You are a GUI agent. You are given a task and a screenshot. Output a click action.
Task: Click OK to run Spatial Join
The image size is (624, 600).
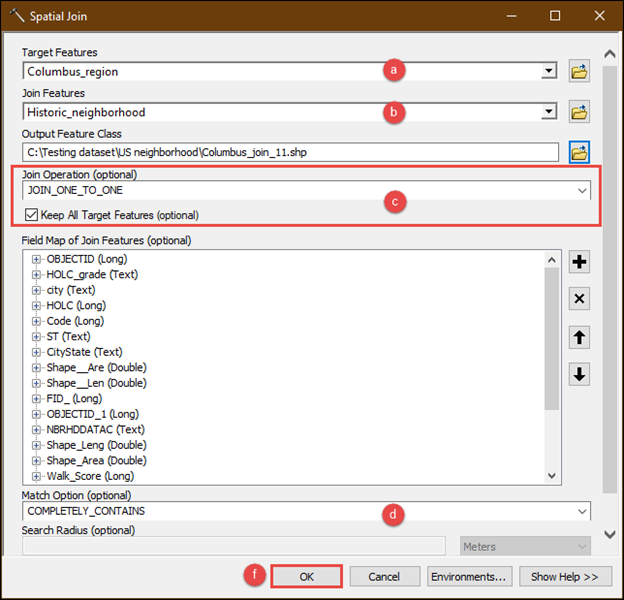(x=306, y=577)
